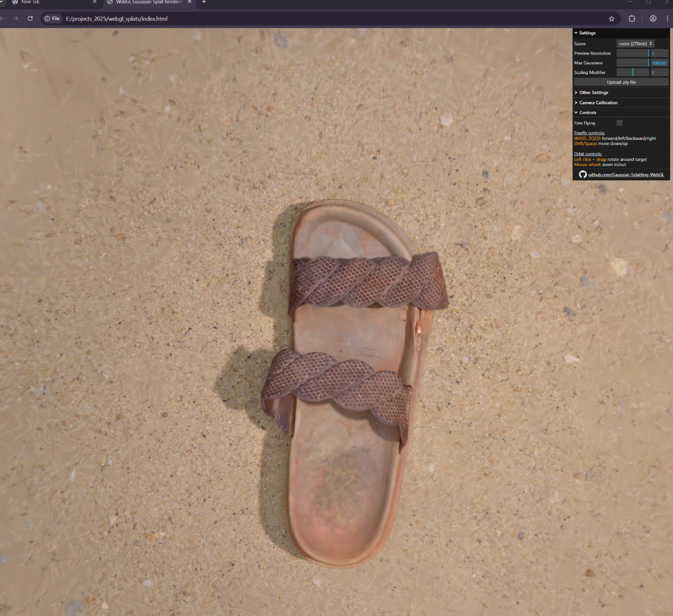The width and height of the screenshot is (673, 616).
Task: Collapse the Settings panel
Action: pos(621,33)
